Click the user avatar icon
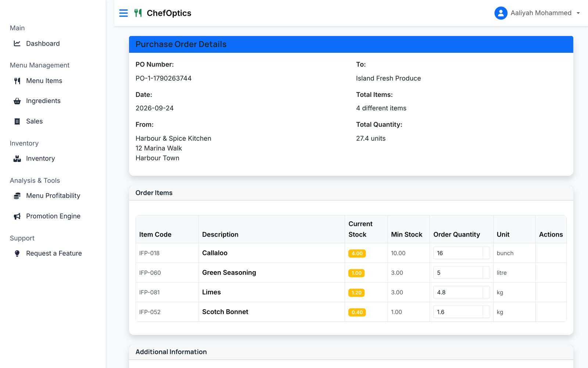Image resolution: width=588 pixels, height=368 pixels. pyautogui.click(x=501, y=13)
